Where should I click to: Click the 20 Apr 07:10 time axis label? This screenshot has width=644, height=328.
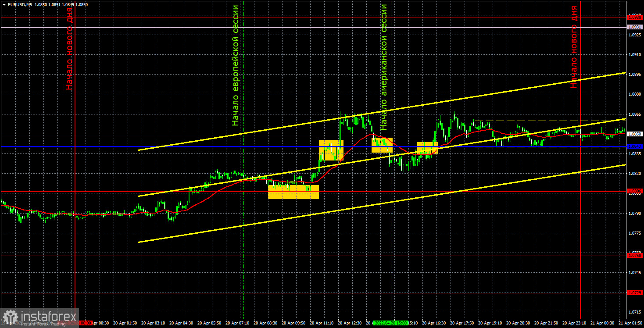coord(238,323)
